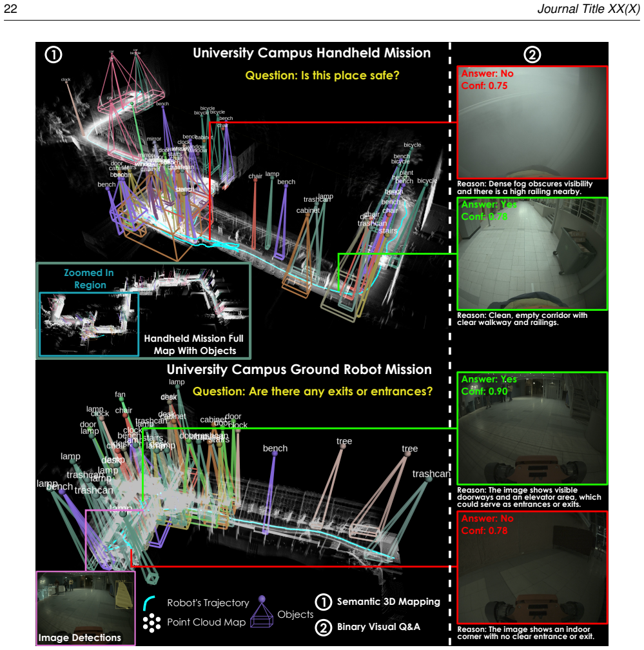Viewport: 644px width, 650px height.
Task: Click the circled 2 beside Binary Visual Q&A
Action: point(323,627)
